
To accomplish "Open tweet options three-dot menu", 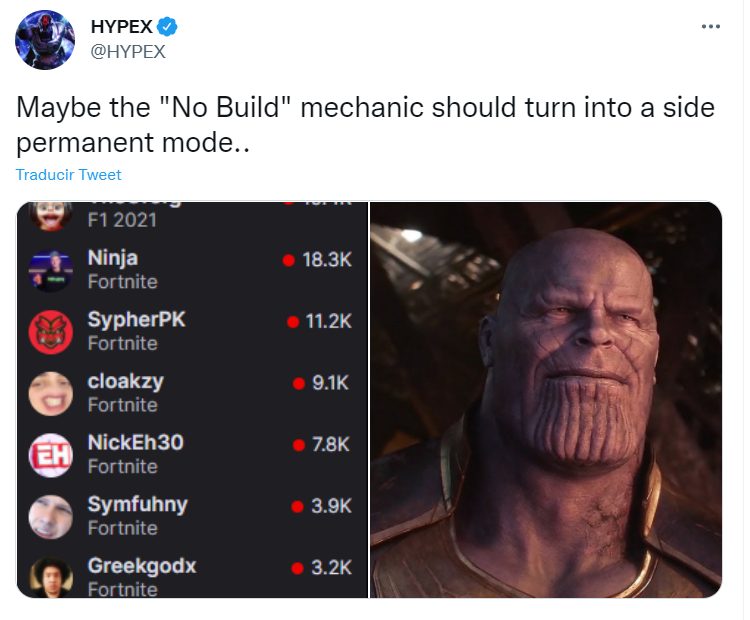I will click(711, 26).
